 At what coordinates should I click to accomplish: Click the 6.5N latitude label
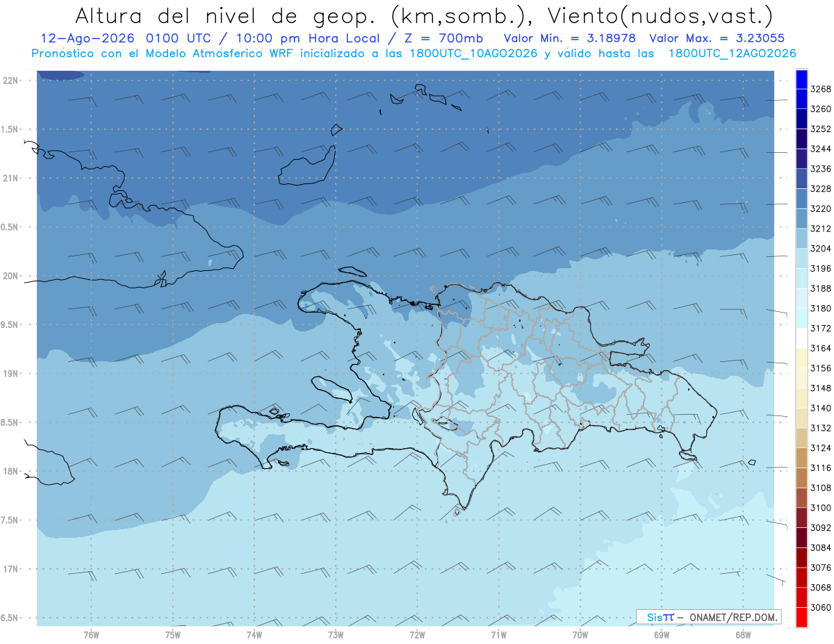(10, 618)
